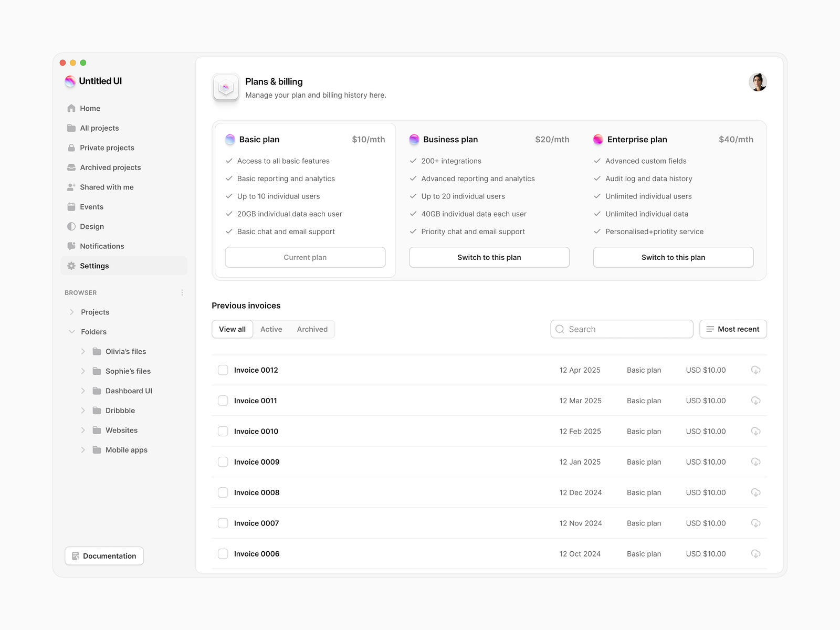The image size is (840, 630).
Task: Open Shared with me in the sidebar
Action: coord(107,187)
